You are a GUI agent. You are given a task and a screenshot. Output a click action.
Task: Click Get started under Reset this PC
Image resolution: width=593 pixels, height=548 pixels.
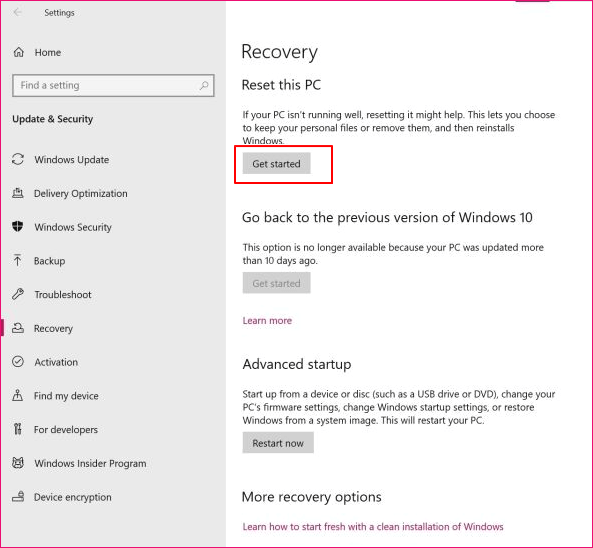[276, 163]
